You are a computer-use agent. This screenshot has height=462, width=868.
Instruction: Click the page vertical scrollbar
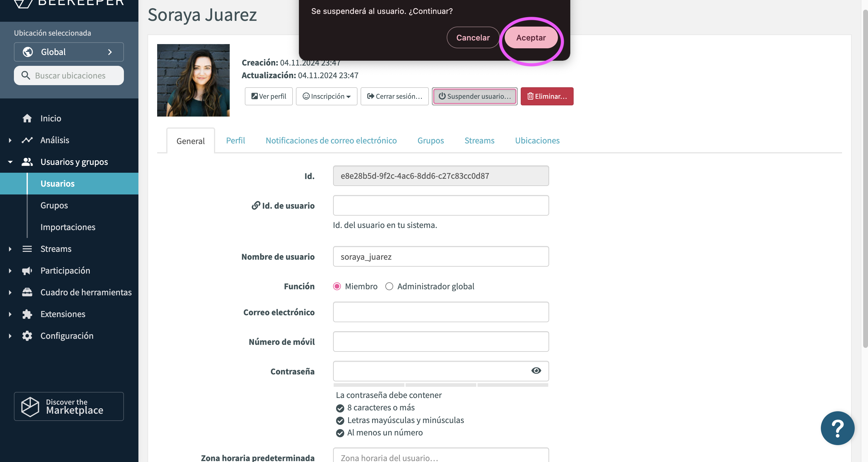tap(864, 178)
